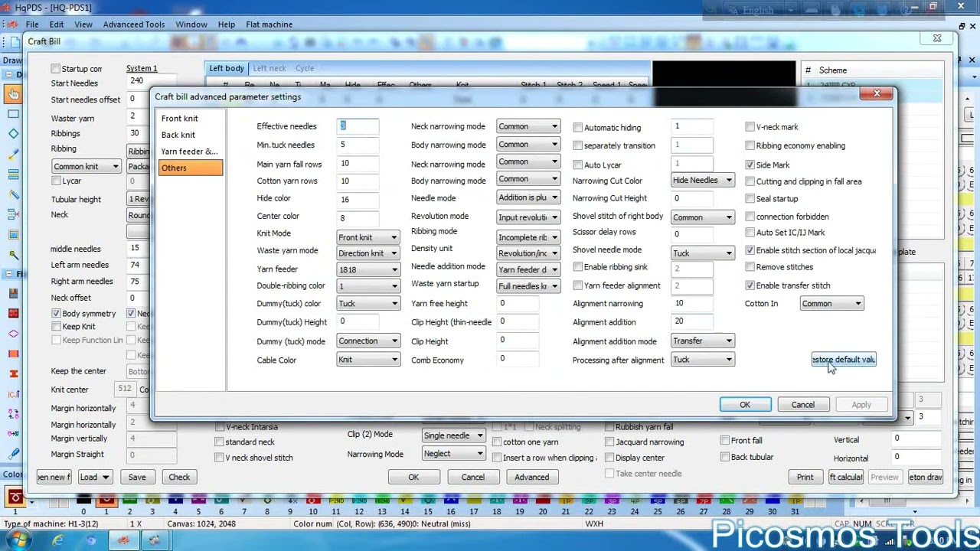Check the Remove stitches checkbox
This screenshot has width=980, height=551.
(750, 267)
